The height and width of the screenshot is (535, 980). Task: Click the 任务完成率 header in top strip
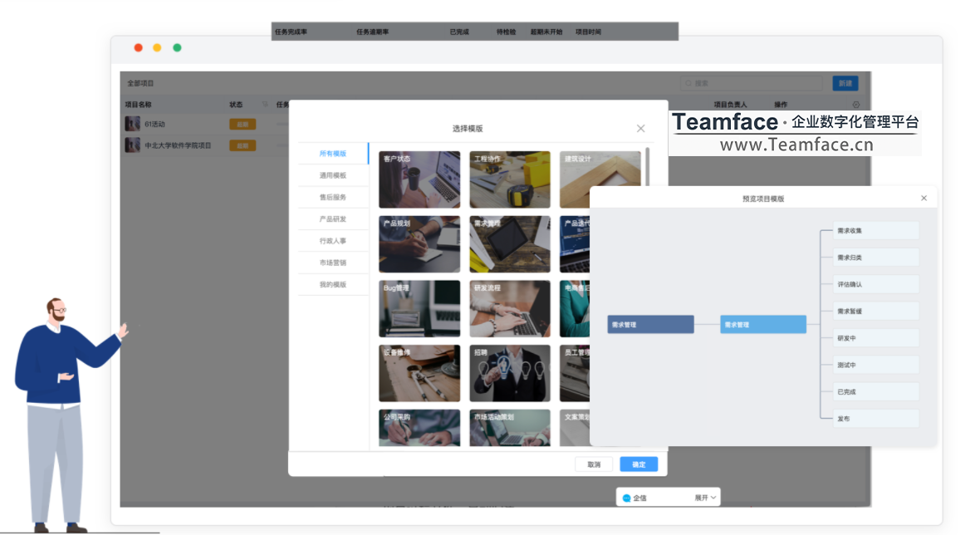tap(292, 32)
